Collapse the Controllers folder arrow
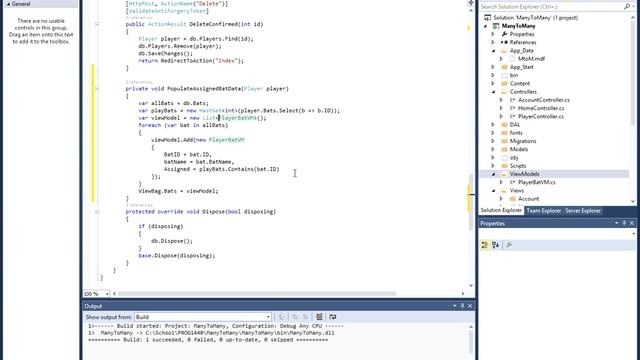Image resolution: width=640 pixels, height=360 pixels. pyautogui.click(x=493, y=92)
